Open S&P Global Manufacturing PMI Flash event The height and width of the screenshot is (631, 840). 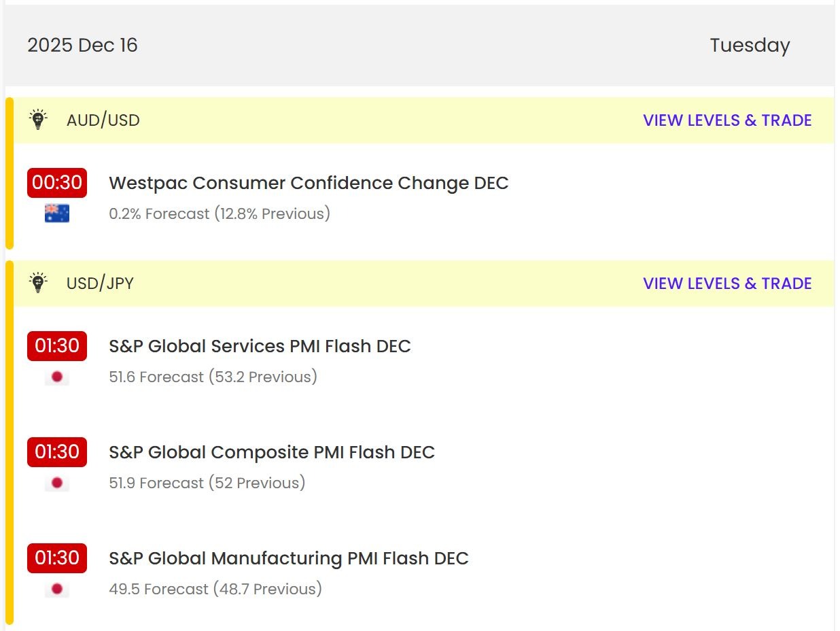pyautogui.click(x=289, y=558)
